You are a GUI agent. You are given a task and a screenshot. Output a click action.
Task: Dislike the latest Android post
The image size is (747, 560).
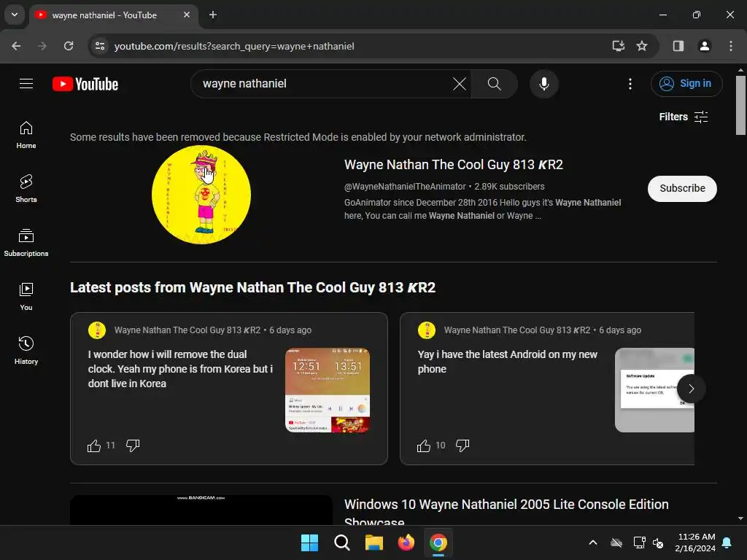click(x=462, y=446)
